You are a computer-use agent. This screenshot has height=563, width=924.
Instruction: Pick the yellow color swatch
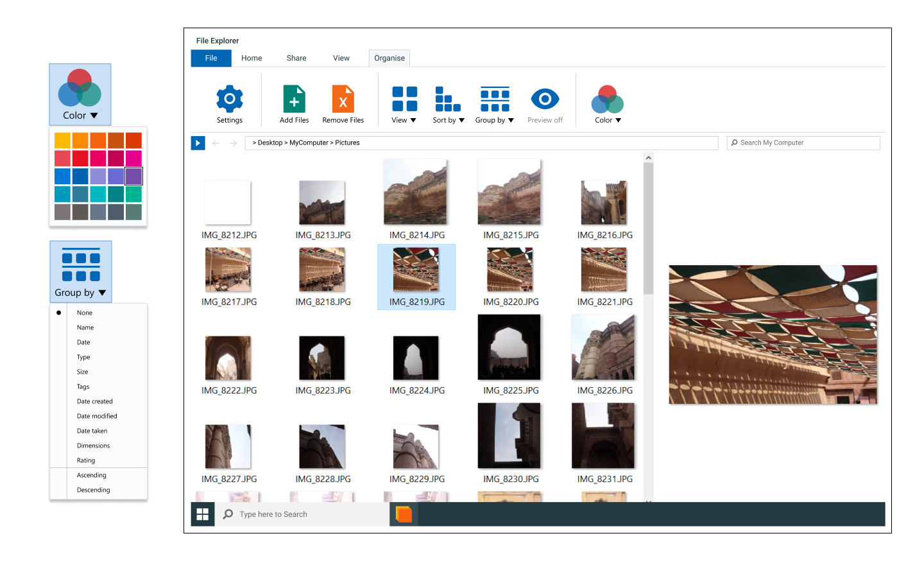tap(62, 140)
